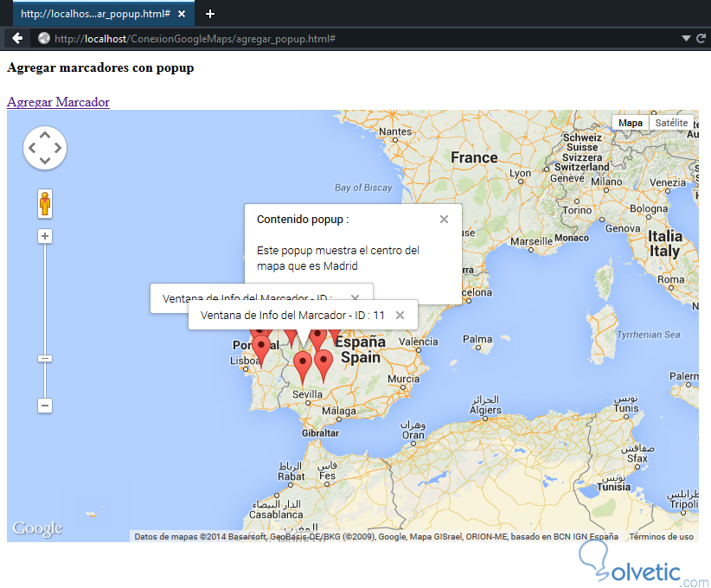The height and width of the screenshot is (588, 711).
Task: Click the Murcia city label
Action: click(x=404, y=379)
